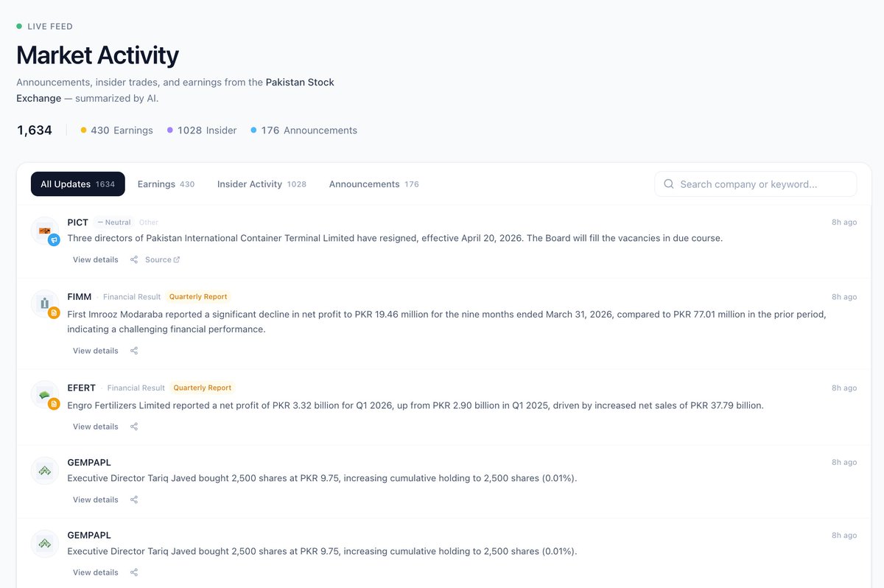Viewport: 884px width, 588px height.
Task: Click the First Imrooz Modaraba summary text
Action: pos(446,322)
